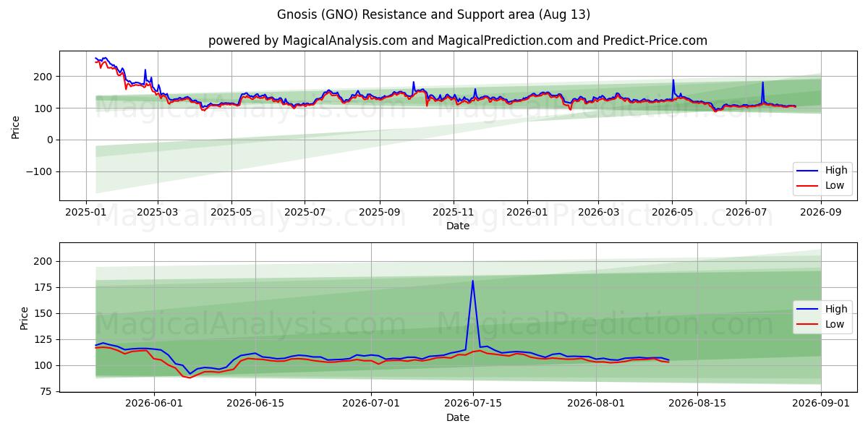Click the '2026-08-15' tick label

tap(697, 404)
